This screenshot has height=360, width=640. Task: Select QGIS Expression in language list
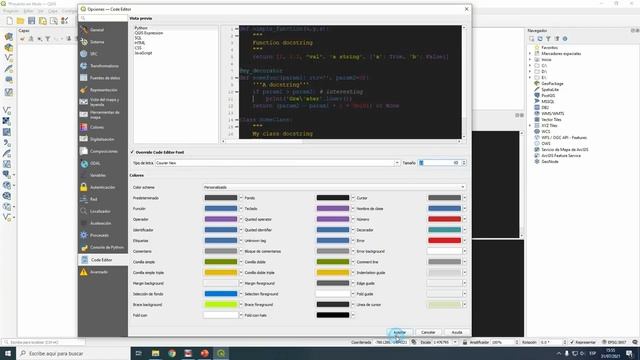(x=149, y=33)
